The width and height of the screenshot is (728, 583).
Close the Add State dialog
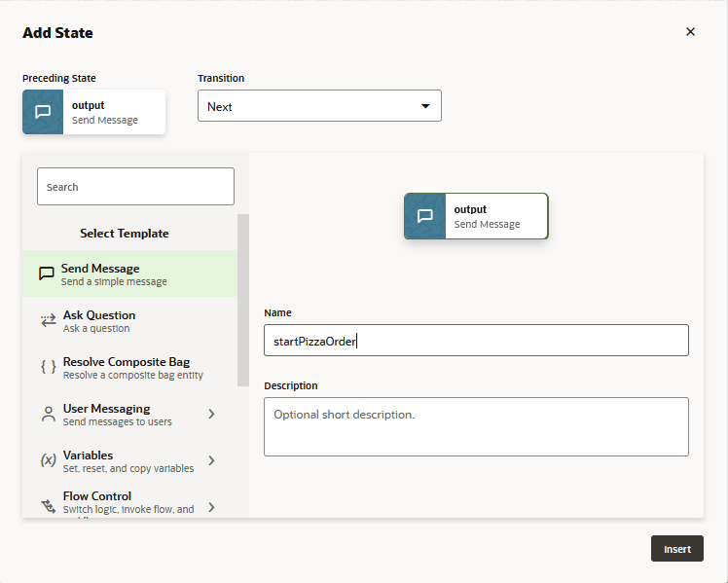tap(690, 32)
